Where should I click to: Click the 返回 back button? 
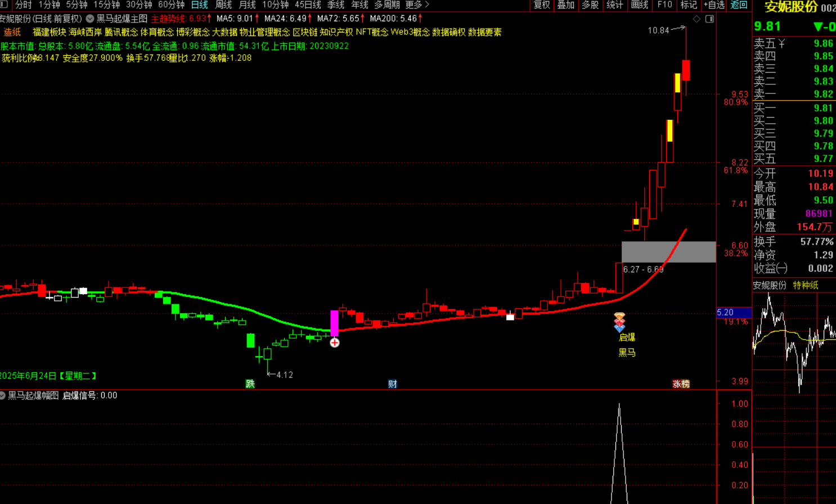739,4
